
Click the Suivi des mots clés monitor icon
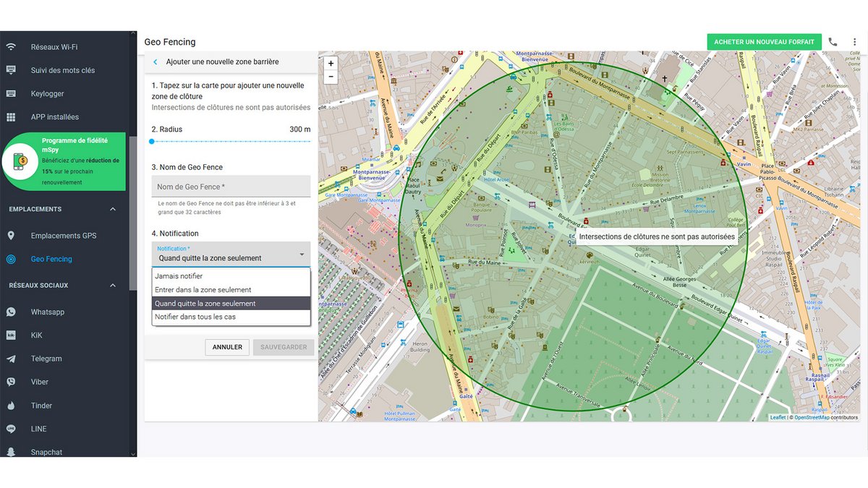(x=11, y=70)
